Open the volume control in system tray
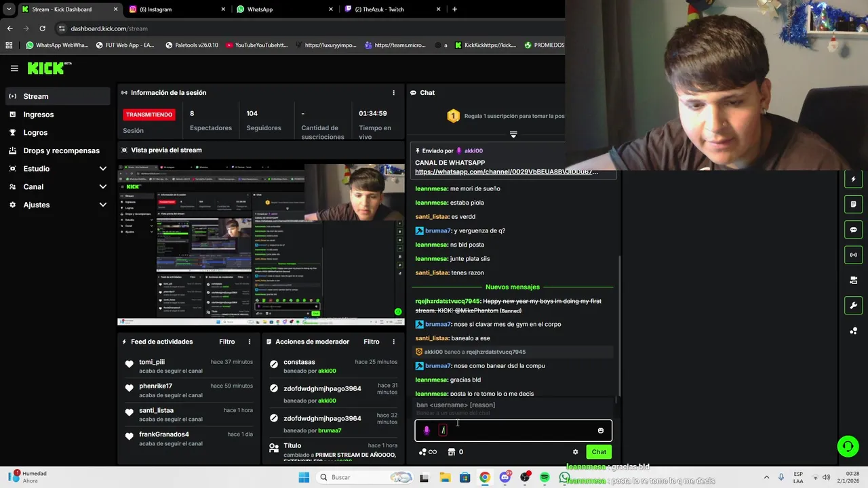 click(826, 477)
